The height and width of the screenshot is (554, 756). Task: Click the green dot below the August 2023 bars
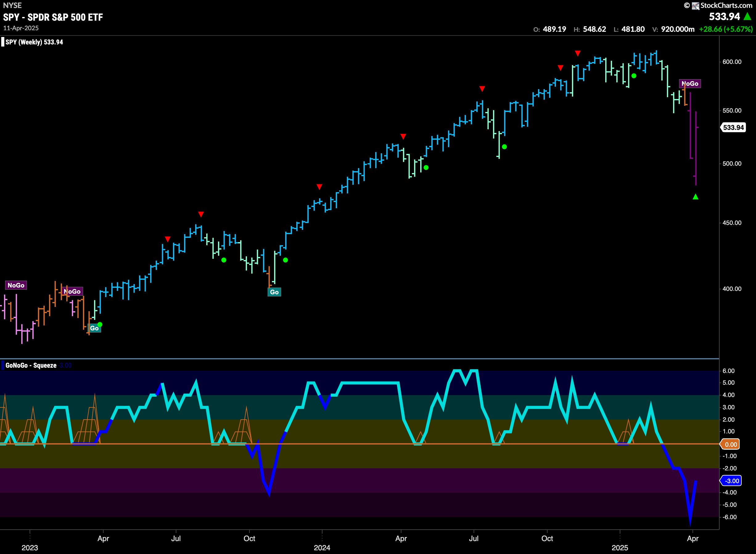224,260
